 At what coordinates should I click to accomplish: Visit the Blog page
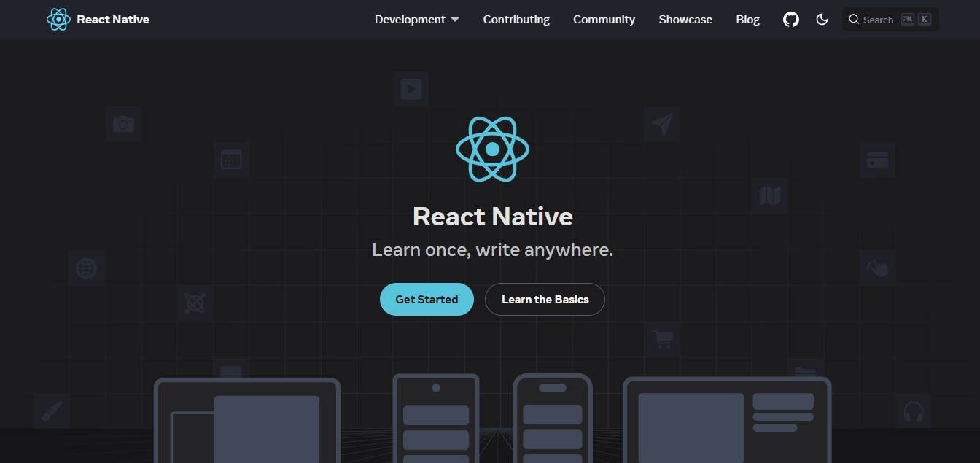747,20
